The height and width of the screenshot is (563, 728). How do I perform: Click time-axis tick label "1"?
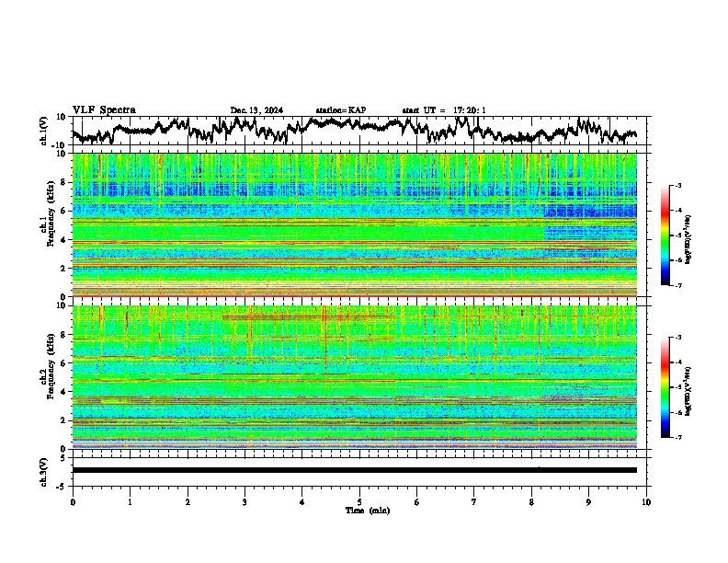point(130,502)
